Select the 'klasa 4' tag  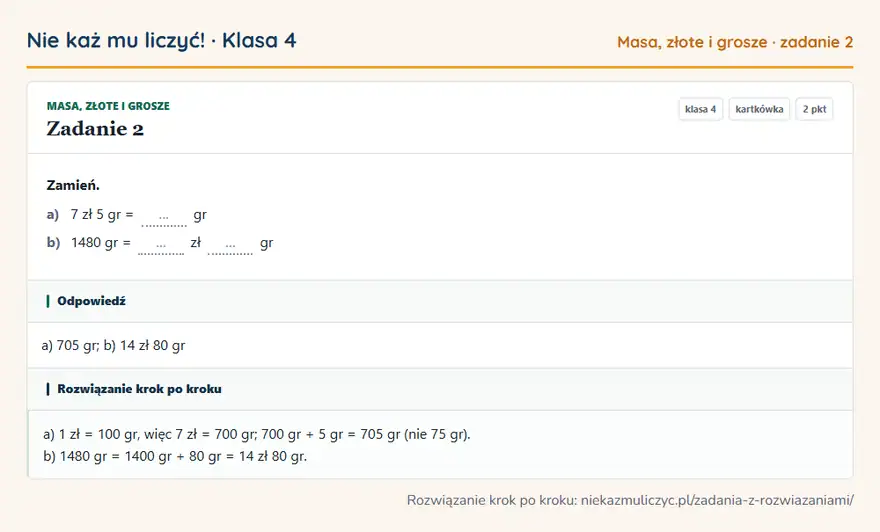coord(700,109)
